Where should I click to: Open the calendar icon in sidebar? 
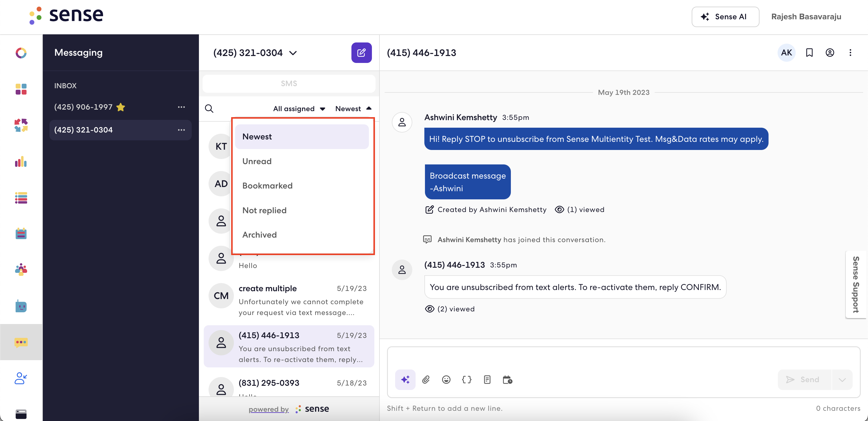pyautogui.click(x=21, y=233)
